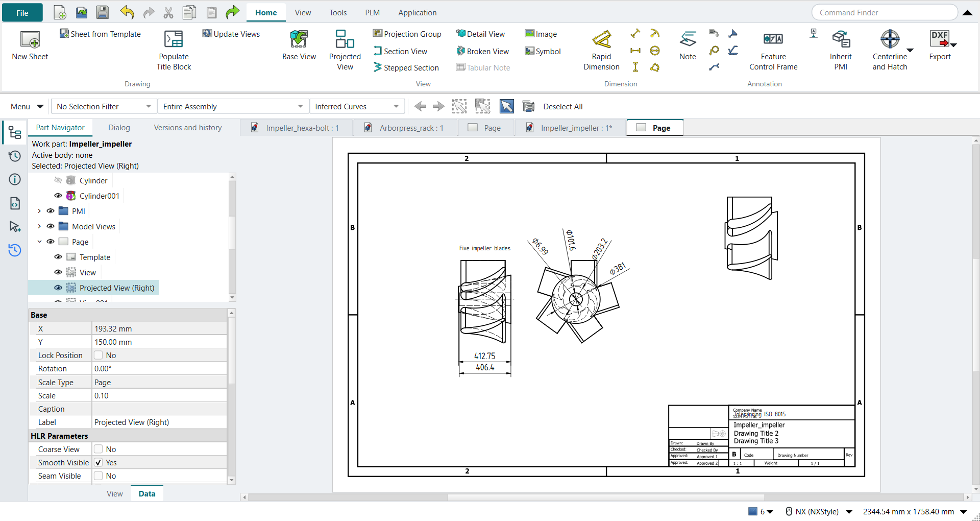Uncheck the Smooth Visible checkbox
This screenshot has height=521, width=980.
point(99,463)
